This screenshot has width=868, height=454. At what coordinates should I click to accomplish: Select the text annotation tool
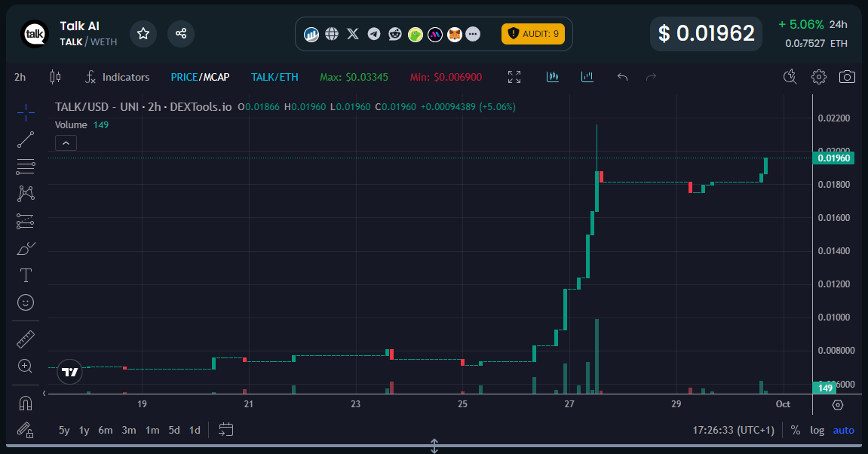point(26,275)
